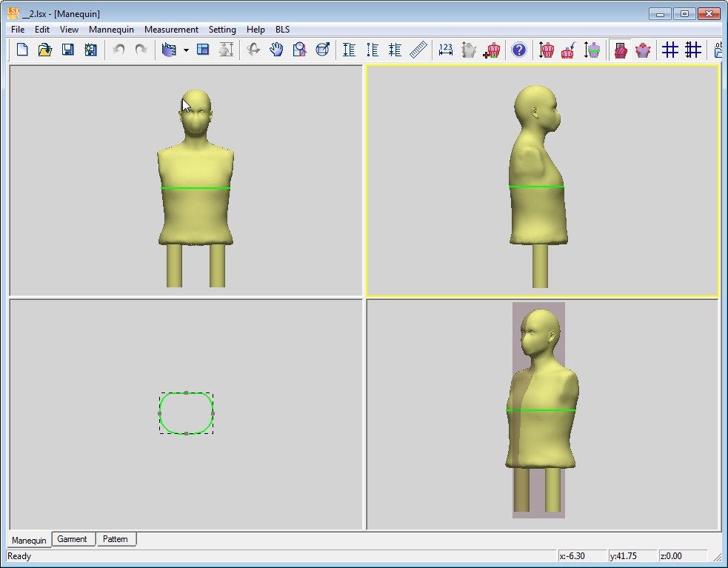Open the Measurement menu

click(171, 30)
